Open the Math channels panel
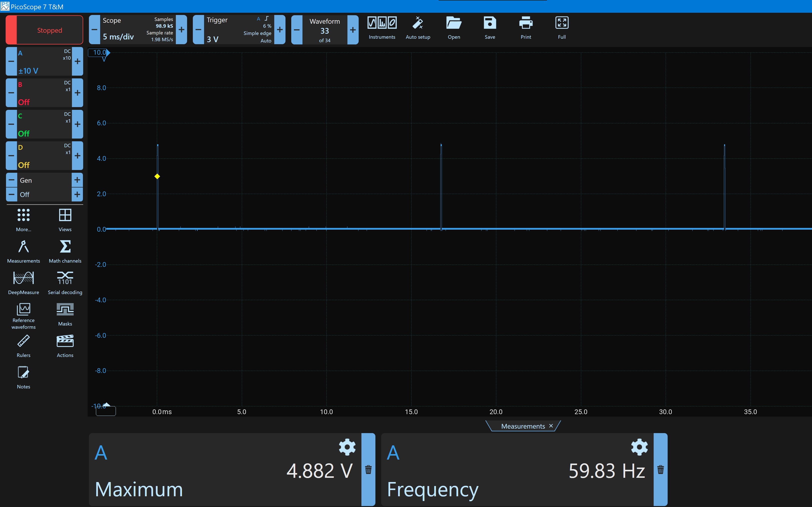This screenshot has width=812, height=507. tap(65, 251)
